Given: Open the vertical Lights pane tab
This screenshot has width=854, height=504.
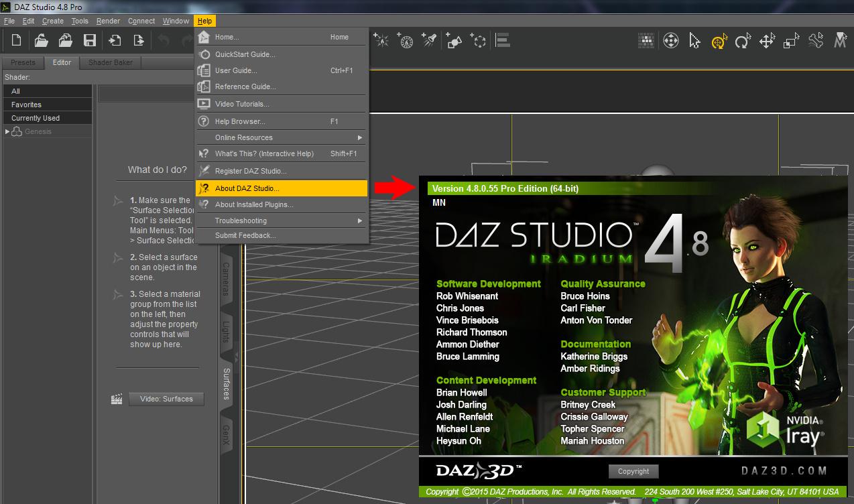Looking at the screenshot, I should click(227, 332).
